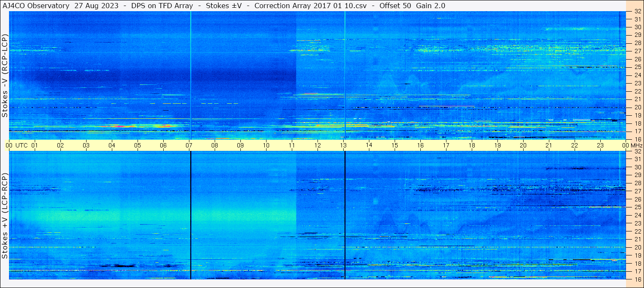The height and width of the screenshot is (288, 644).
Task: Select the 01 hour tick label
Action: click(x=35, y=145)
